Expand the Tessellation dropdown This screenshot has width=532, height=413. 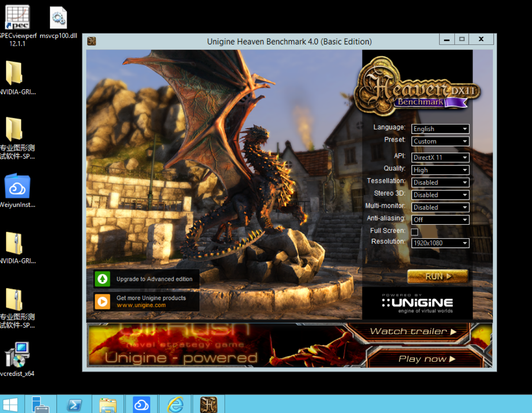(440, 182)
